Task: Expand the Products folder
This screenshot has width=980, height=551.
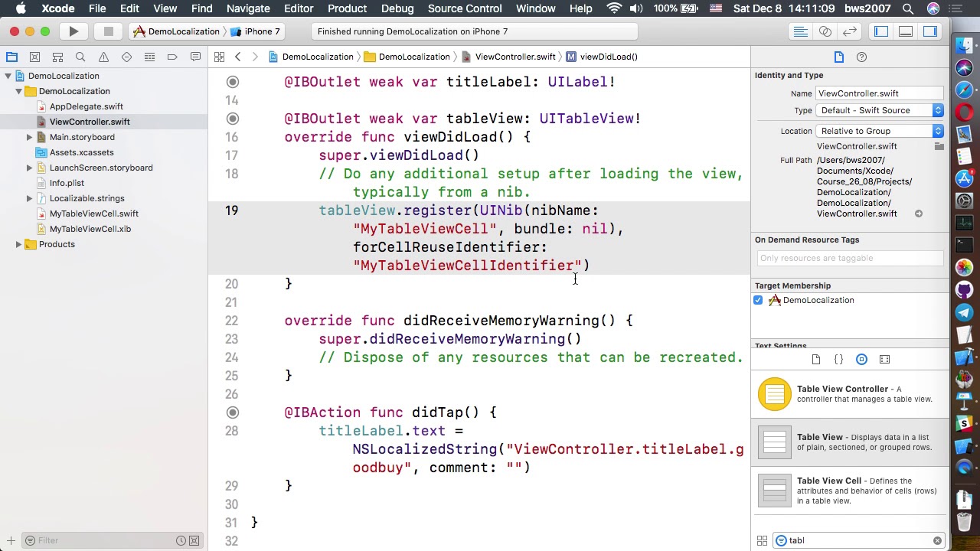Action: (18, 244)
